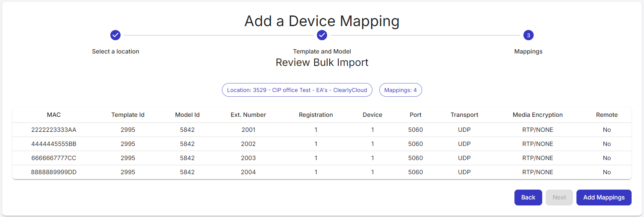Select MAC address 2222223333AA
Screen dimensions: 644x217
click(54, 130)
